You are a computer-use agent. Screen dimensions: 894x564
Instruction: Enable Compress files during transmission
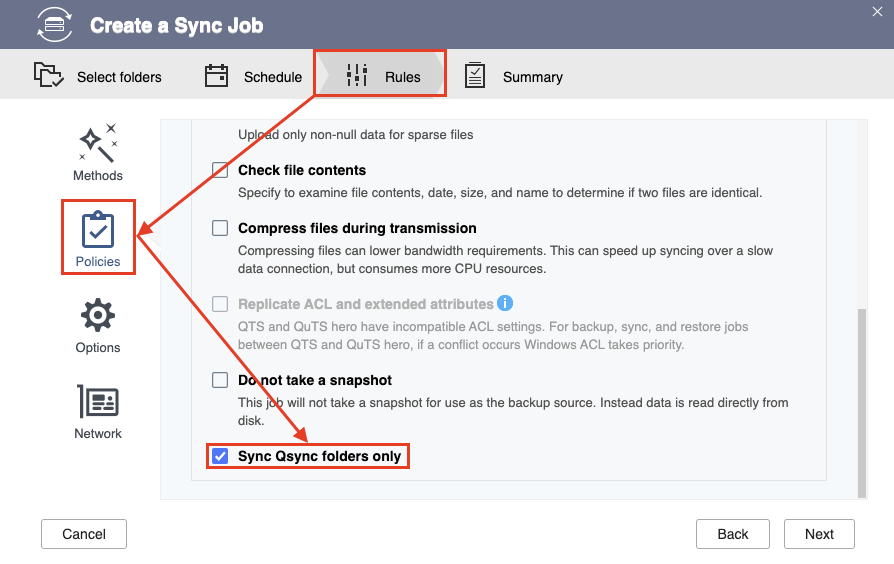click(220, 228)
